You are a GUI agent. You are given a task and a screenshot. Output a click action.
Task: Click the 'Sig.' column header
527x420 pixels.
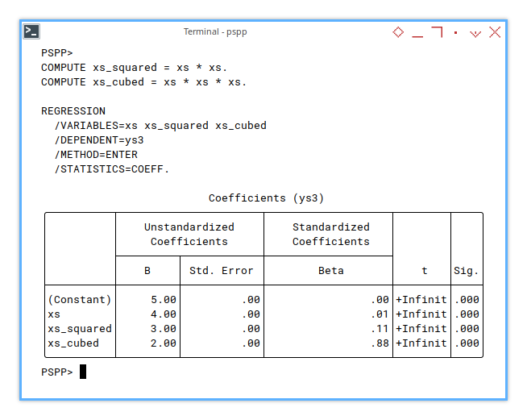click(467, 271)
